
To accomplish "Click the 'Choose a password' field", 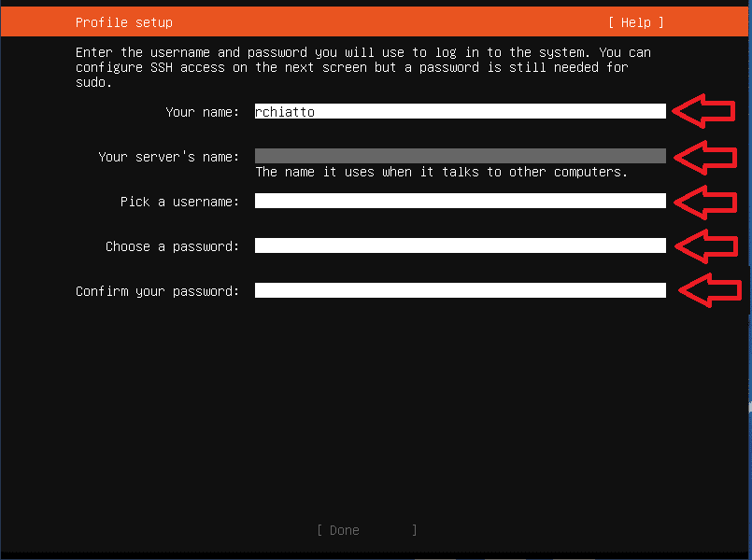I will pos(460,245).
